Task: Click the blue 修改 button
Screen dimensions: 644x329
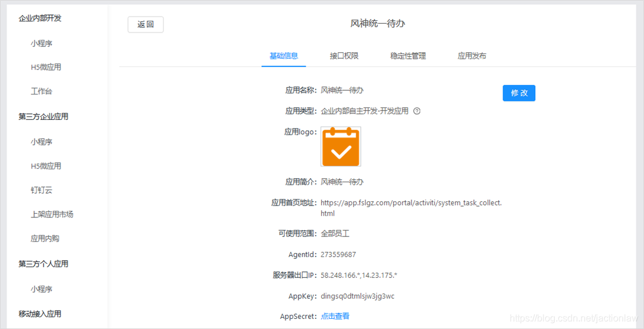Action: click(x=519, y=93)
